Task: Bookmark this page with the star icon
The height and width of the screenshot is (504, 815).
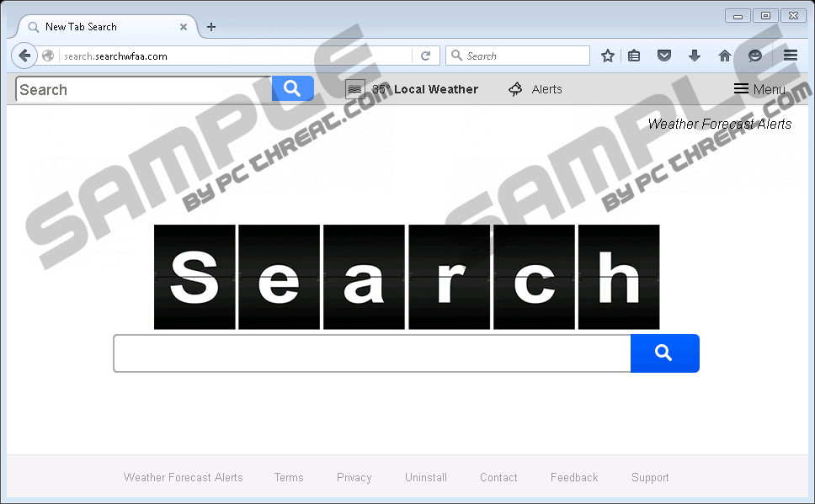Action: point(608,56)
